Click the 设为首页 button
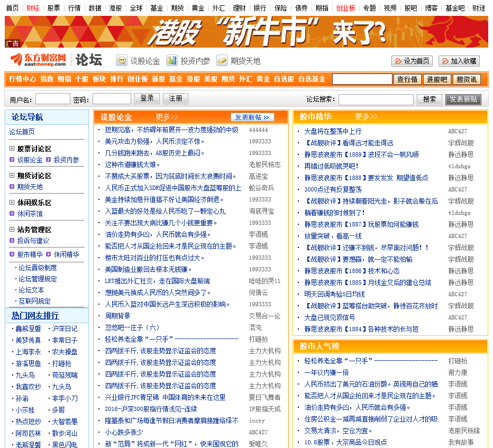Image resolution: width=493 pixels, height=448 pixels. [x=412, y=61]
